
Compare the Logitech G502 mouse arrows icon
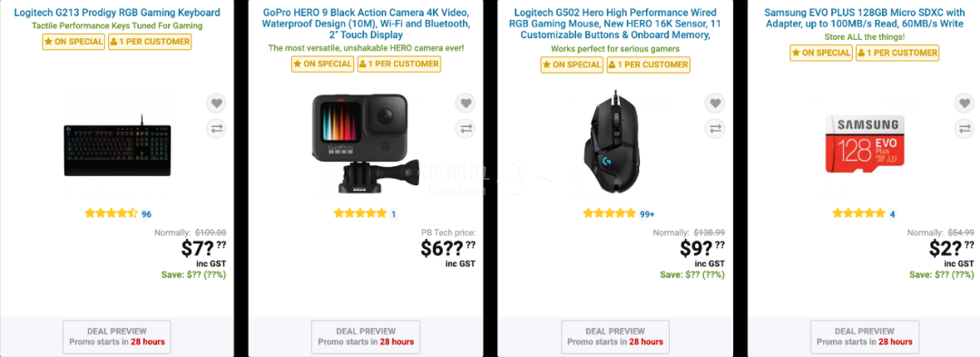pyautogui.click(x=715, y=129)
